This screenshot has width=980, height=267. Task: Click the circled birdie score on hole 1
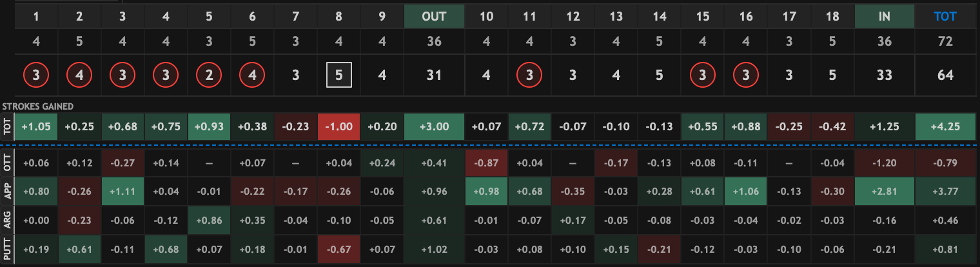36,75
